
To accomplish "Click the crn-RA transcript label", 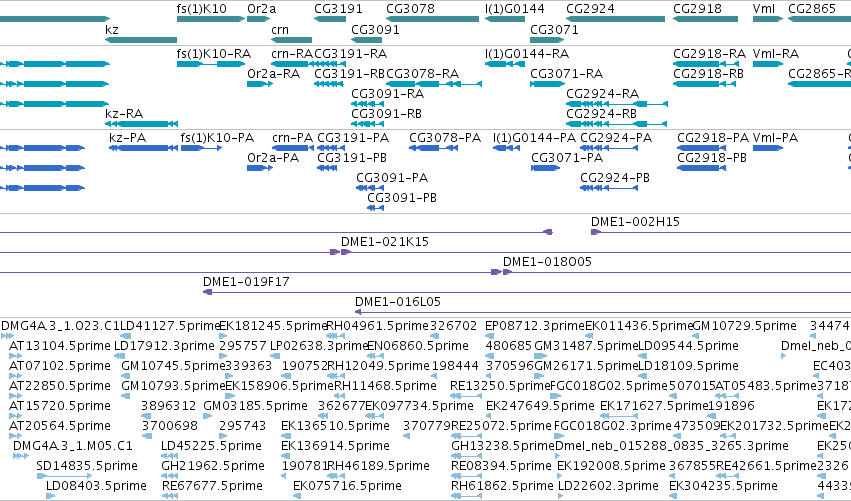I will pos(292,54).
